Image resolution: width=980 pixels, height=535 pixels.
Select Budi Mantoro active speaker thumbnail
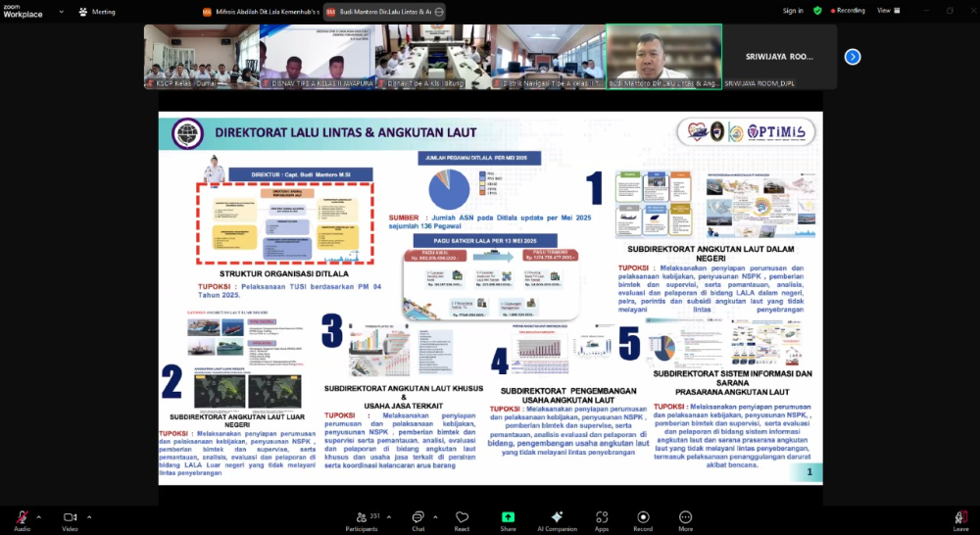tap(663, 57)
